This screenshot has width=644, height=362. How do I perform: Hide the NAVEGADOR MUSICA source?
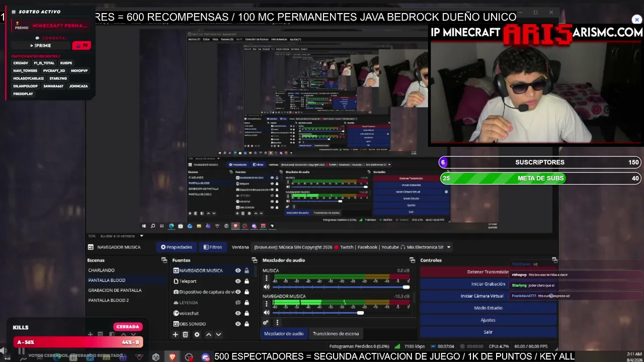pos(238,270)
